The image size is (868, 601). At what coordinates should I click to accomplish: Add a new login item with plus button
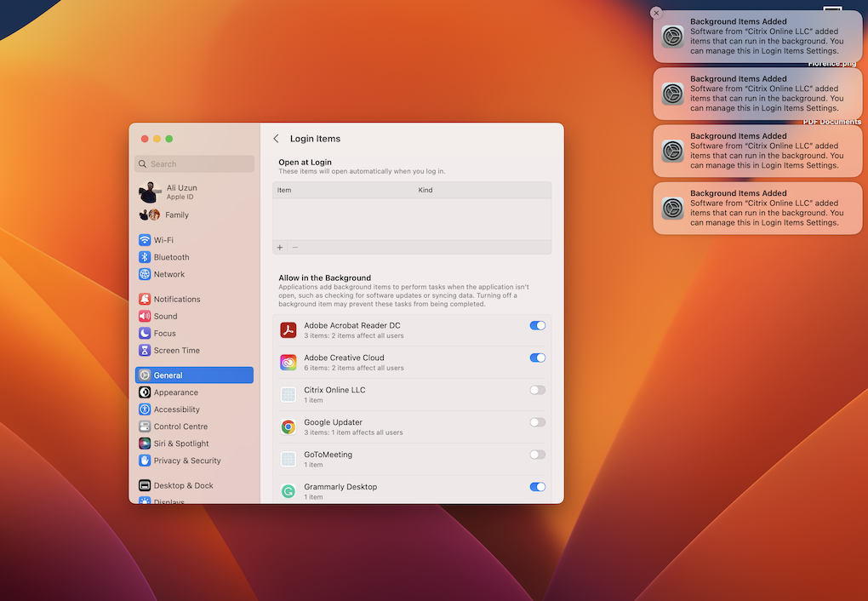(x=279, y=247)
